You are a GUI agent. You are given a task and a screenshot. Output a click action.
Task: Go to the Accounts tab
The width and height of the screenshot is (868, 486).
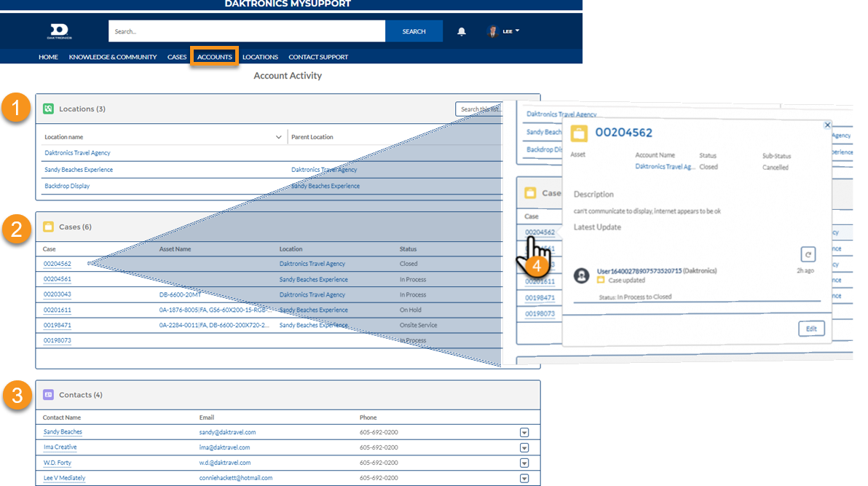point(214,57)
